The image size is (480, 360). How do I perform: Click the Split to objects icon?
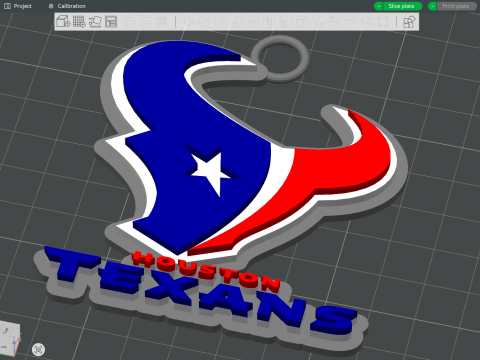coord(131,22)
